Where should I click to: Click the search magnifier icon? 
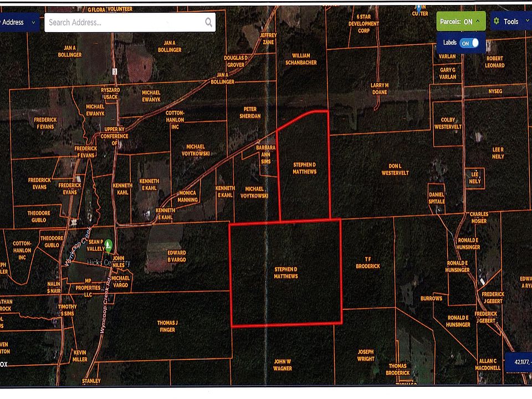(208, 22)
